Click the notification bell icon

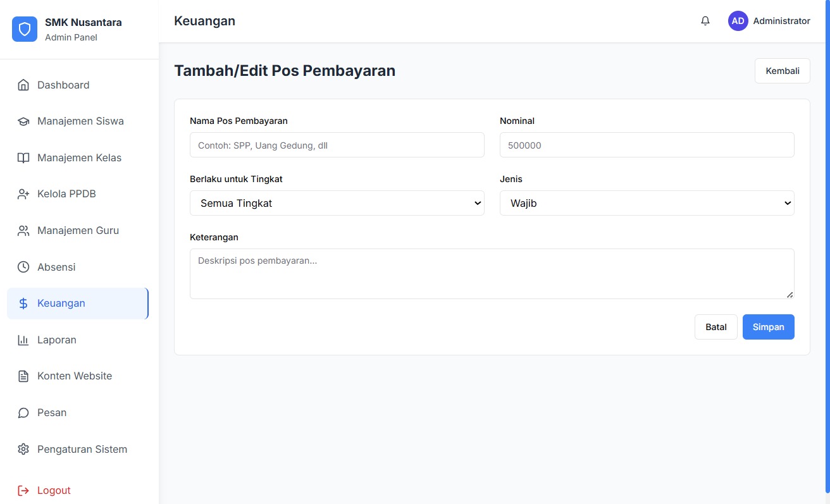(x=705, y=21)
